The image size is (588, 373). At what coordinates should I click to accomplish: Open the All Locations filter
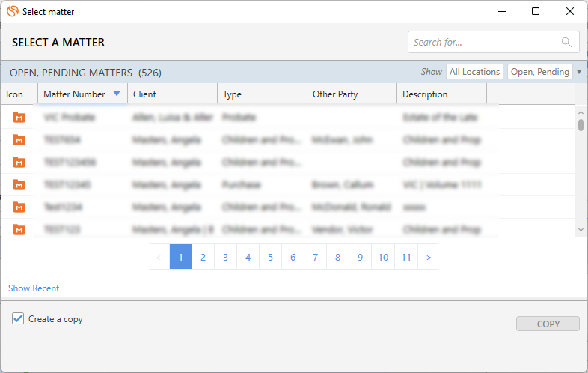tap(474, 72)
